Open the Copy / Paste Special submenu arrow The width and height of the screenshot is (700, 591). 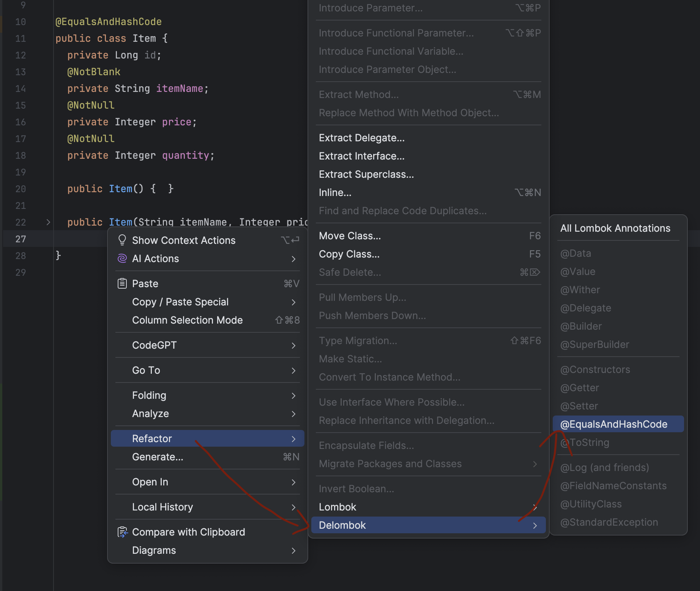click(293, 302)
